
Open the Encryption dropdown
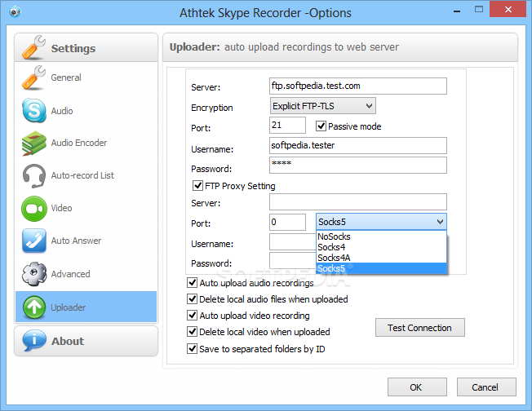(322, 106)
